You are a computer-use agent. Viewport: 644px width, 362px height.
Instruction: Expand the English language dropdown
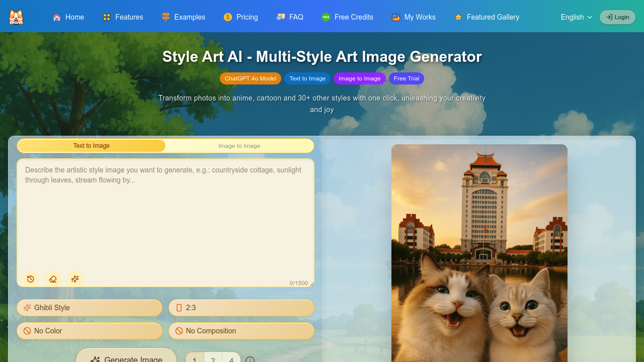point(576,17)
